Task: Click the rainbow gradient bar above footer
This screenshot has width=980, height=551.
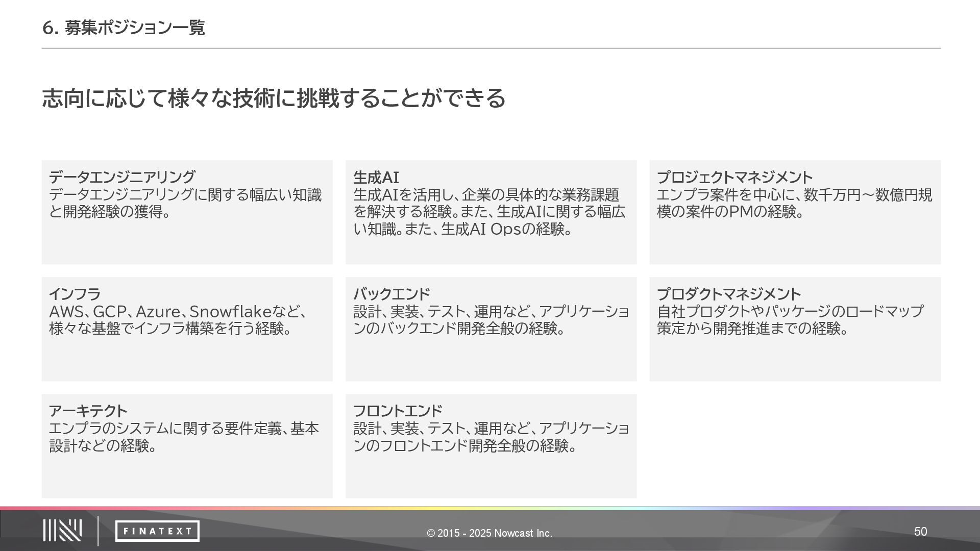Action: (490, 508)
